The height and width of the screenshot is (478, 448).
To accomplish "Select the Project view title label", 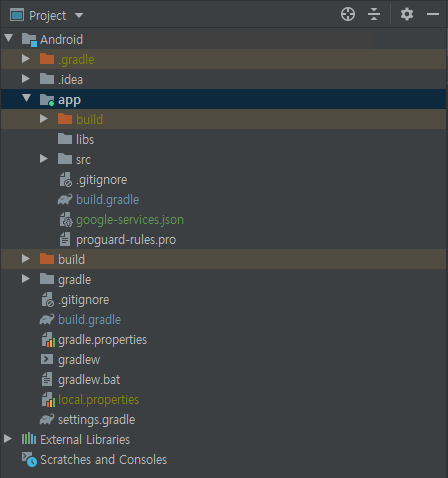I will (48, 16).
